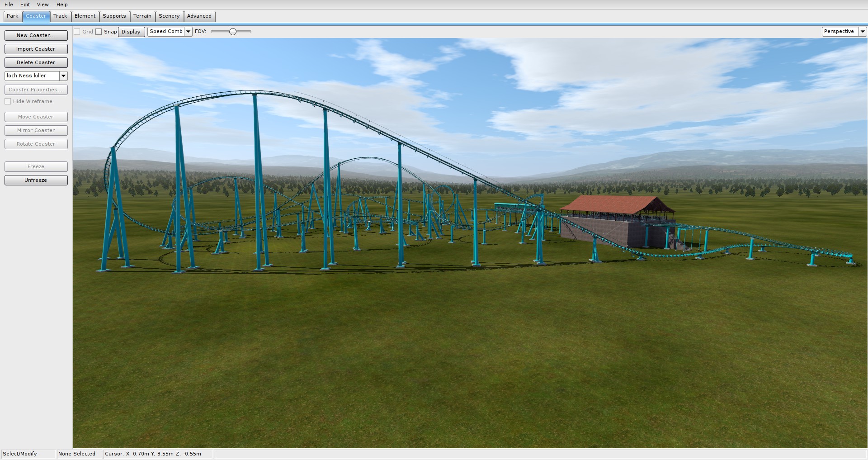Open the View menu
This screenshot has width=868, height=460.
[43, 5]
